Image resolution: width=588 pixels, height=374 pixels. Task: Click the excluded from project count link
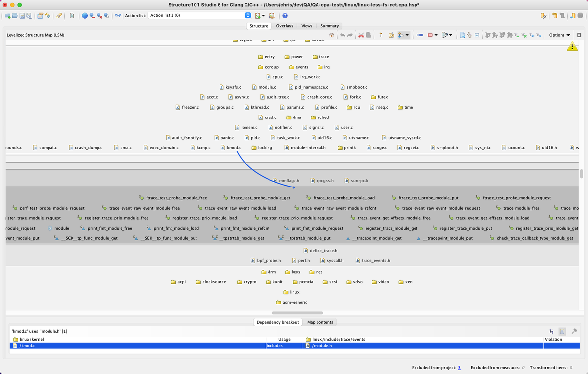point(459,367)
